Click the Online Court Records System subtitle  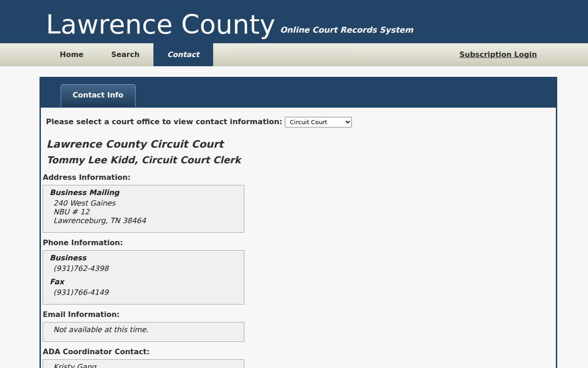click(x=347, y=30)
